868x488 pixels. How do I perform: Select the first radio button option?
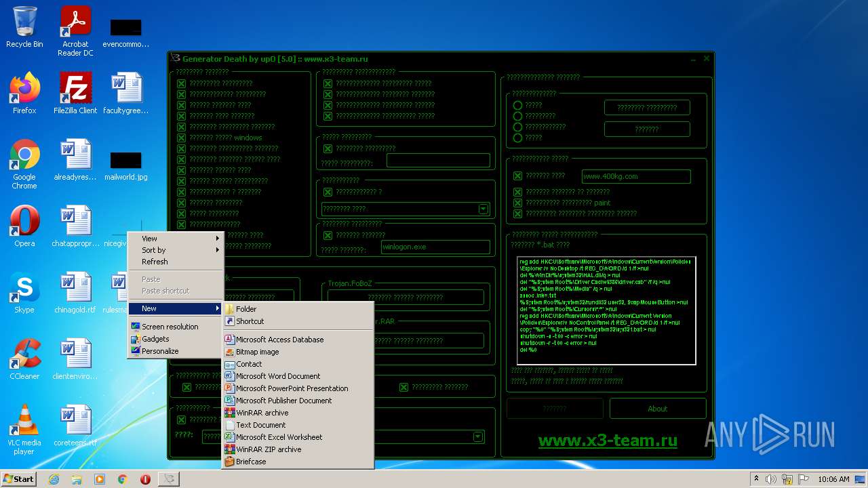click(x=517, y=105)
